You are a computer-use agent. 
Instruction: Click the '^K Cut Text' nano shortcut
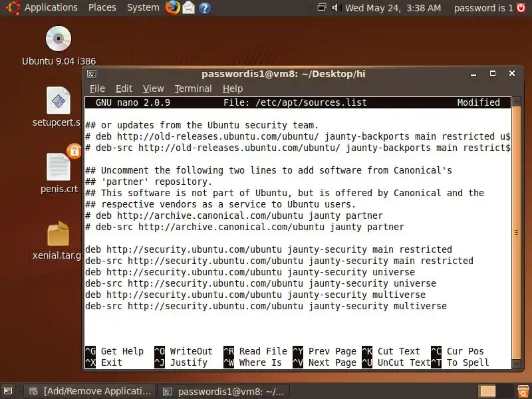391,351
